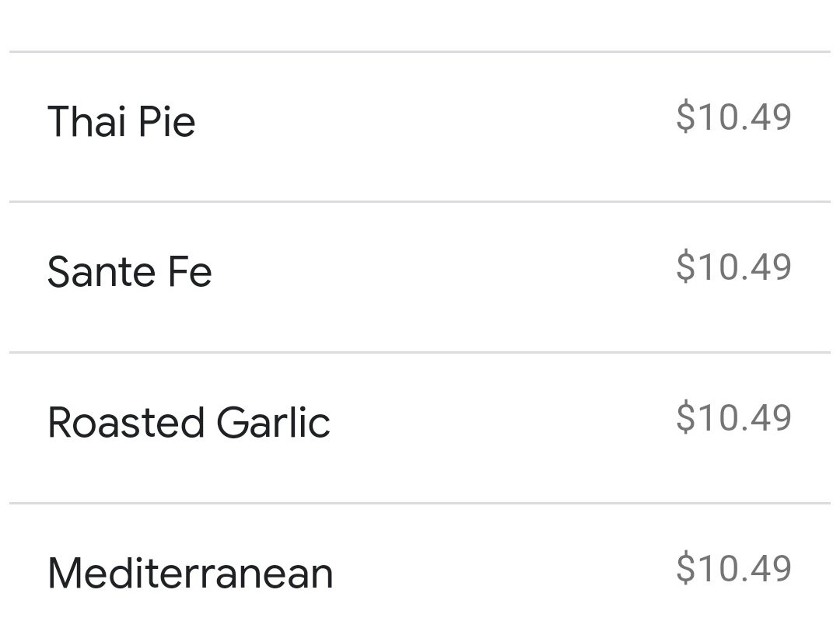Click the 'Sante Fe' name text
Image resolution: width=840 pixels, height=628 pixels.
tap(129, 273)
